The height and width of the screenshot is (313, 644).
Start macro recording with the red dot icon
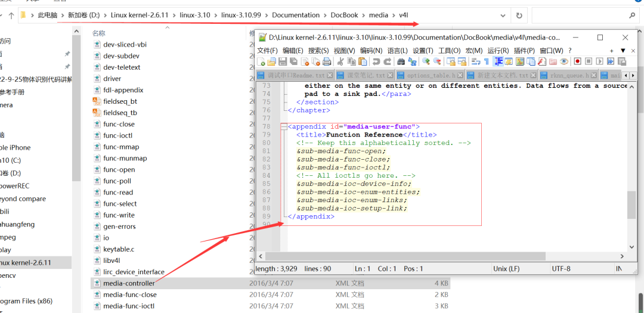click(x=577, y=61)
